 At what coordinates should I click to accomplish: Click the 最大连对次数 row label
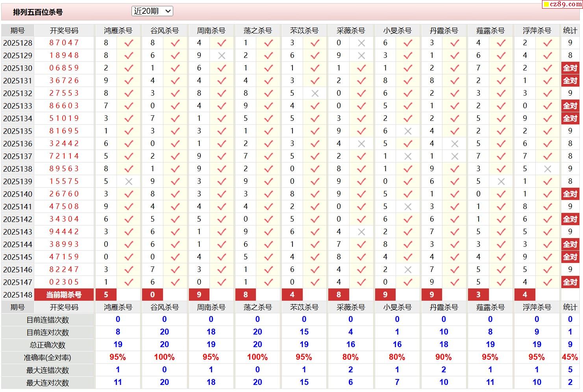[48, 383]
